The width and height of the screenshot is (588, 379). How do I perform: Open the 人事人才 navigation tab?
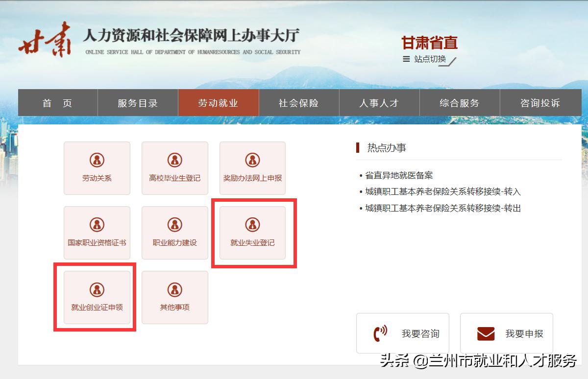(379, 103)
